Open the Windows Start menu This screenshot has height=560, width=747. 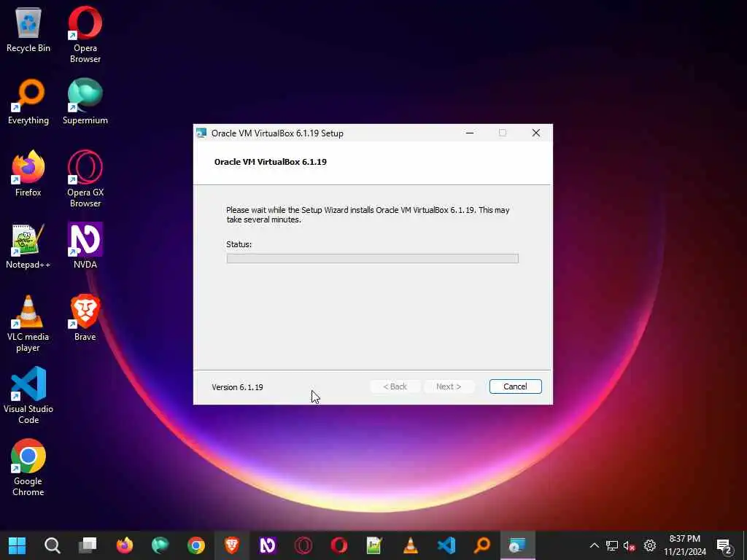[x=18, y=545]
